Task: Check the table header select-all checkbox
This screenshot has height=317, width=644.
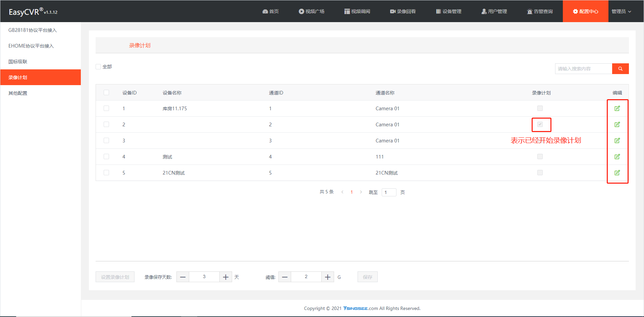Action: point(106,92)
